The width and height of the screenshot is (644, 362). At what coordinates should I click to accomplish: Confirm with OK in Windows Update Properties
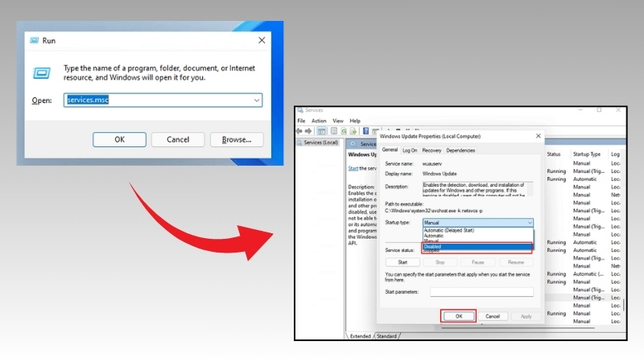pos(459,316)
